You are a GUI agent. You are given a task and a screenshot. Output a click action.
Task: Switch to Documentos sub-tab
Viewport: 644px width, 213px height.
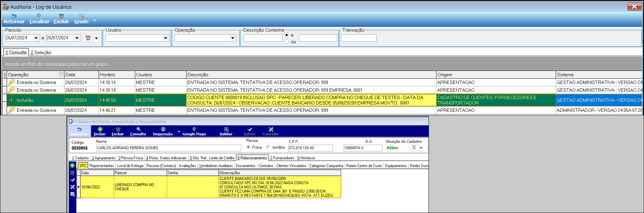click(x=246, y=166)
